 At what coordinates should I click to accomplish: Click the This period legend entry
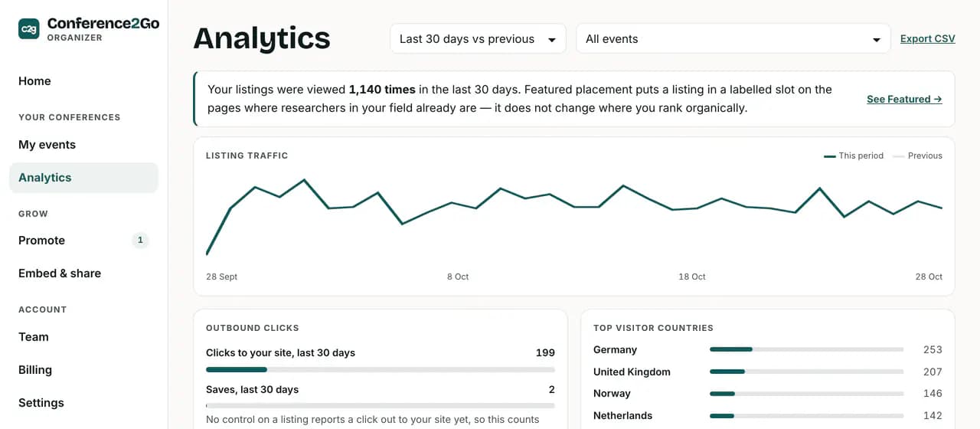[x=854, y=156]
